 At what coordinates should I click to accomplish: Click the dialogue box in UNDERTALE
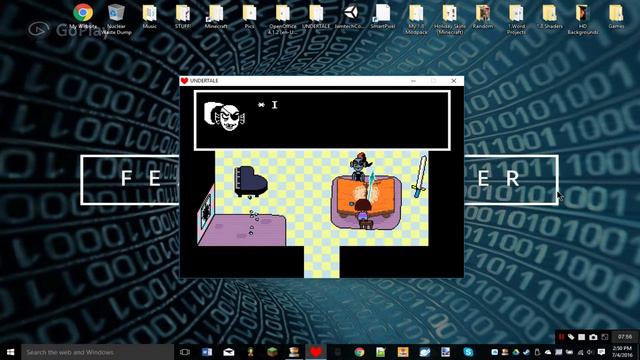(322, 120)
